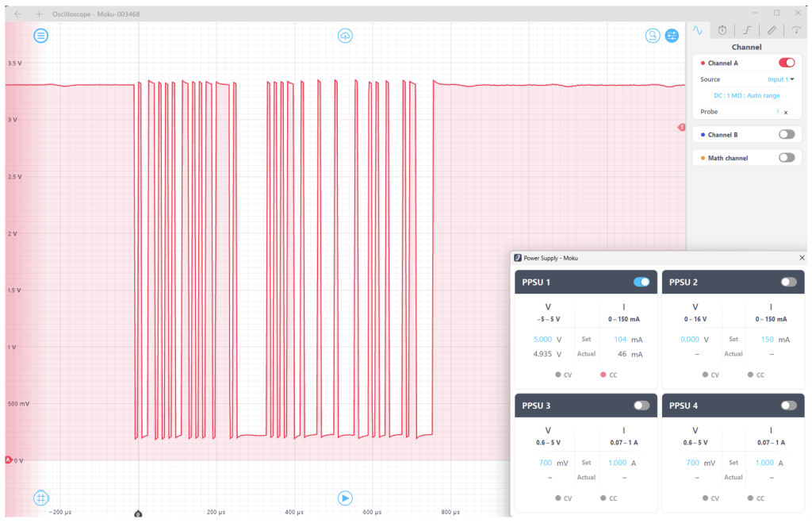Click the DC : 1 MΩ : Auto range setting
The width and height of the screenshot is (812, 523).
[746, 95]
